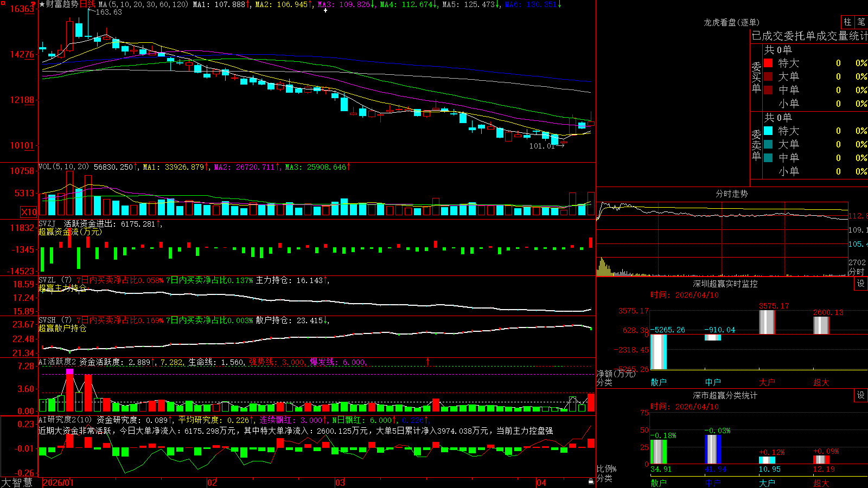
Task: Click the 101.01 low price annotation
Action: point(542,146)
